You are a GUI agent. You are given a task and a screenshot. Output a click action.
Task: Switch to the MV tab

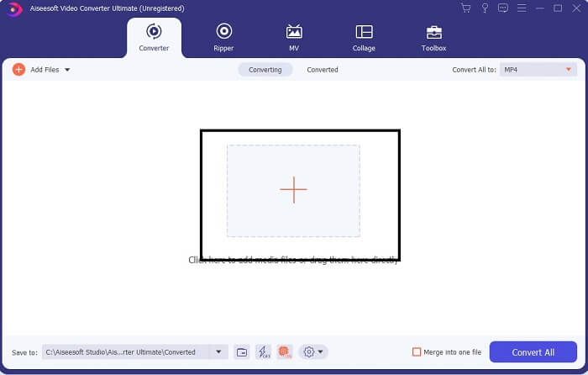point(294,37)
